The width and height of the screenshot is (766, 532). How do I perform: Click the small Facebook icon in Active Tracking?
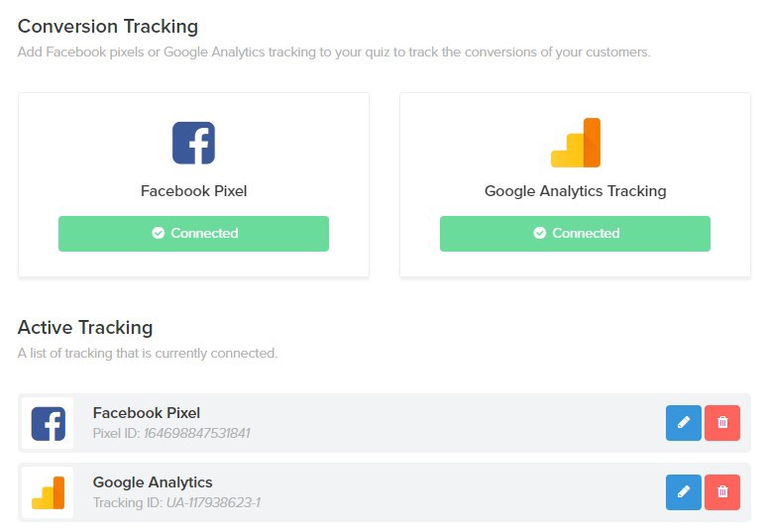tap(48, 424)
